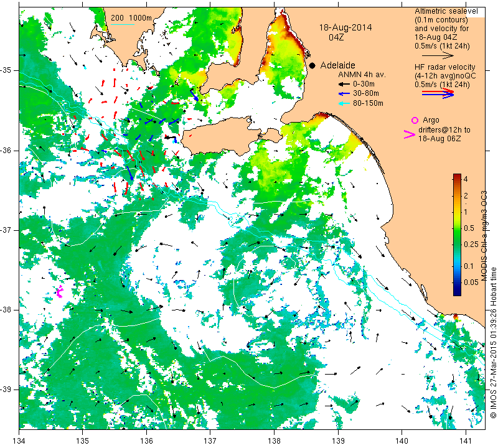The width and height of the screenshot is (498, 448).
Task: Click the dark blue bottom of the color bar
Action: coord(457,292)
